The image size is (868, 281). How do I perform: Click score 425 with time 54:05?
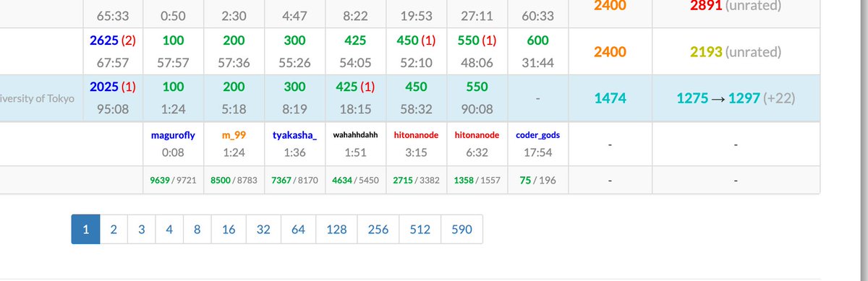(x=355, y=40)
